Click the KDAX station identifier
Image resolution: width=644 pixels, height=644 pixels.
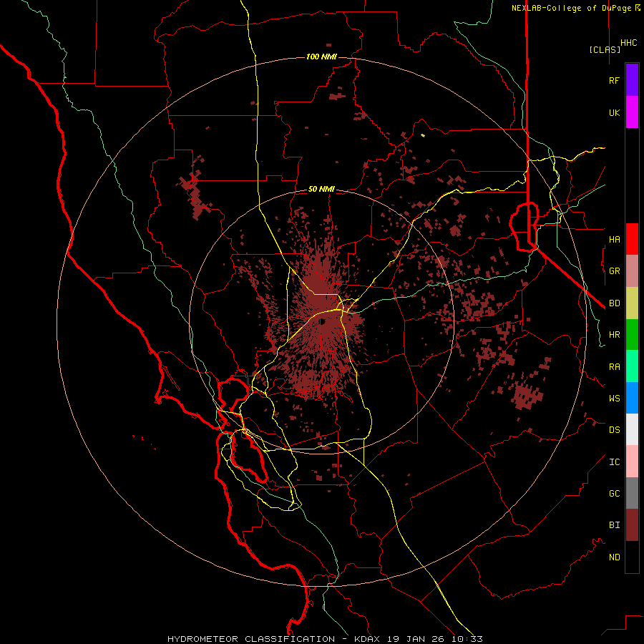click(x=367, y=639)
